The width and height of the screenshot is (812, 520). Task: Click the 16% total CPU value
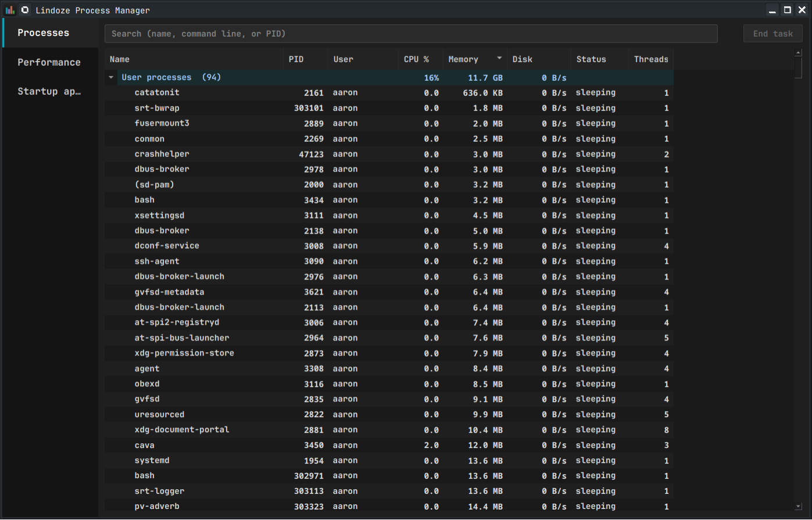(431, 78)
